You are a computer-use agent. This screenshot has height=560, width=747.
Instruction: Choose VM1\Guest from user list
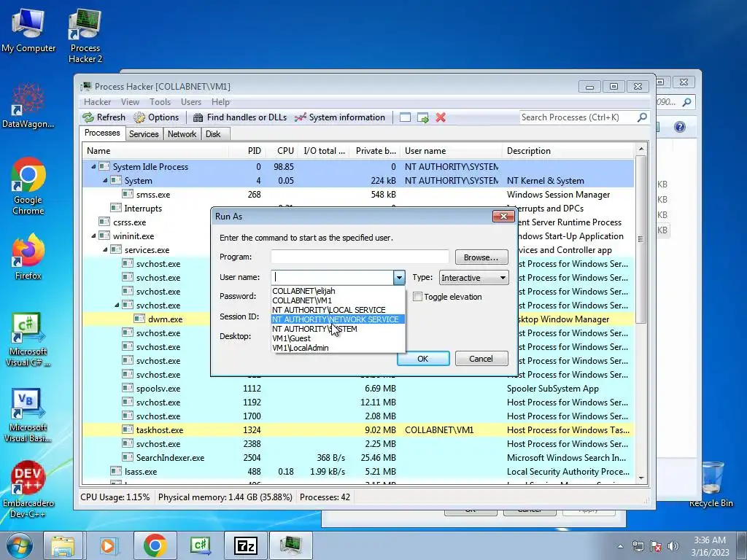(338, 338)
